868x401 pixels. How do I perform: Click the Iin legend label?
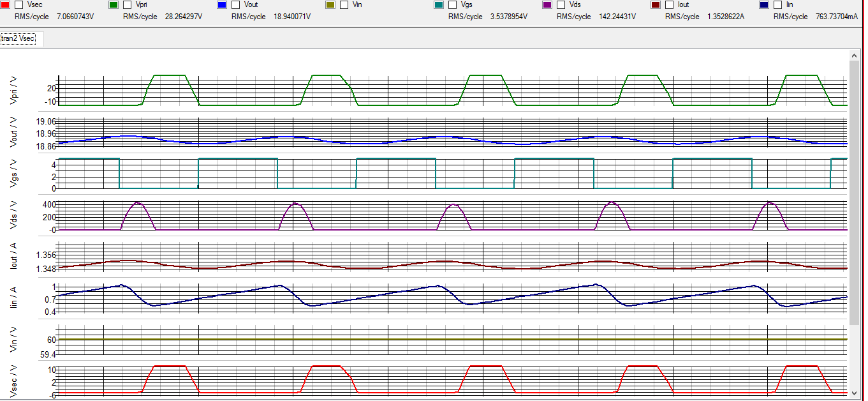click(x=791, y=4)
